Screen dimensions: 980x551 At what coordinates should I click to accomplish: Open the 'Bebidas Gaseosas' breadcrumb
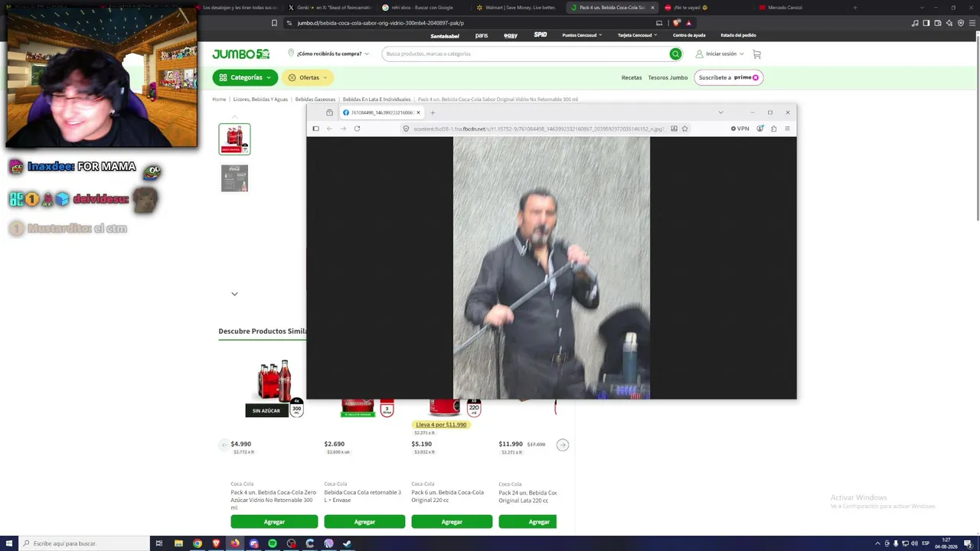[x=315, y=99]
